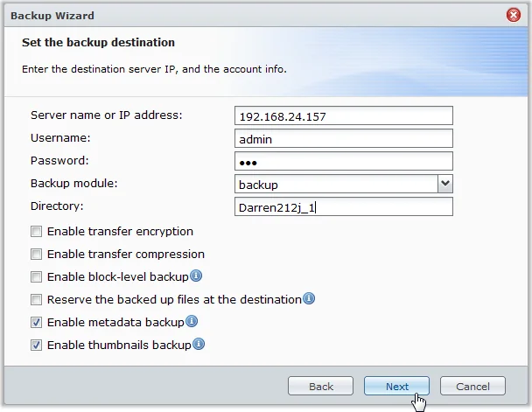Screen dimensions: 532x412
Task: Click info icon next to block-level backup
Action: pyautogui.click(x=196, y=276)
